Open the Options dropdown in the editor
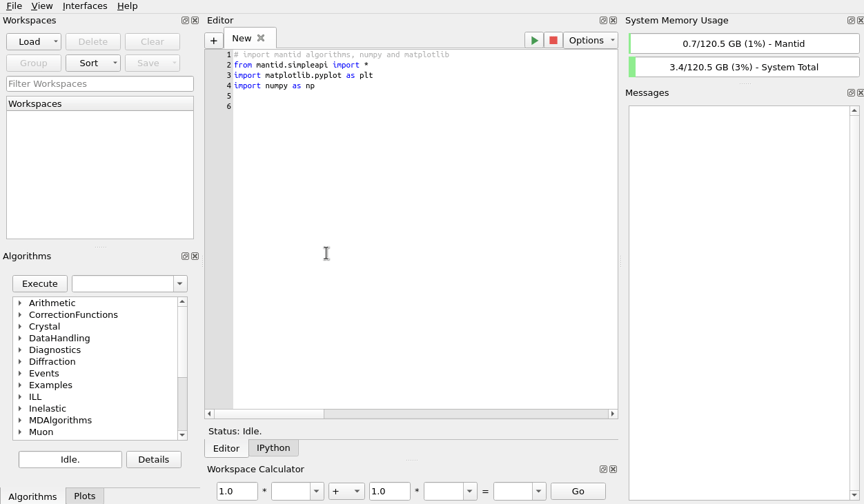The height and width of the screenshot is (504, 864). 591,41
